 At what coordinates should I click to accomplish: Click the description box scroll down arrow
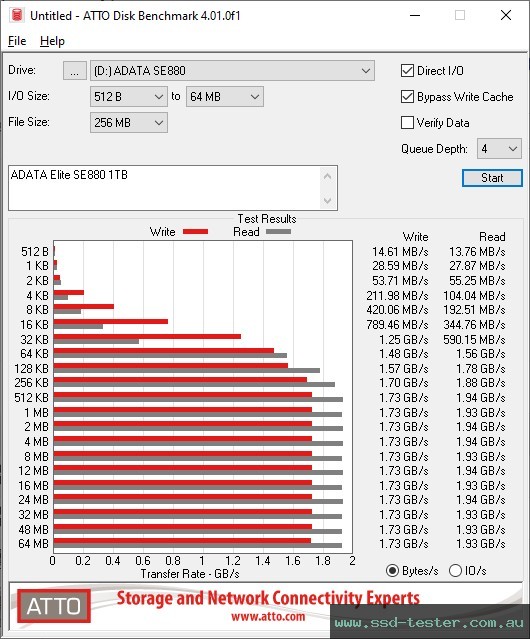click(x=328, y=200)
